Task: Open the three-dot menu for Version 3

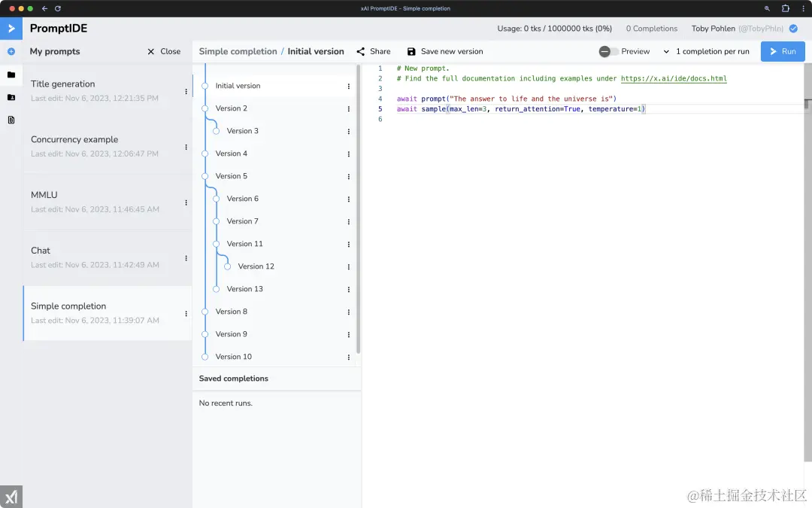Action: point(349,131)
